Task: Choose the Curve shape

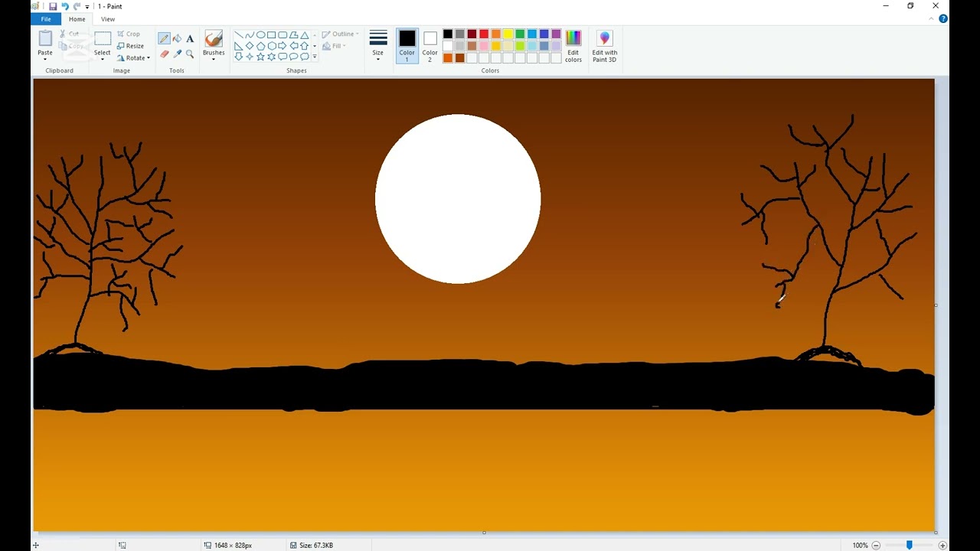Action: (250, 35)
